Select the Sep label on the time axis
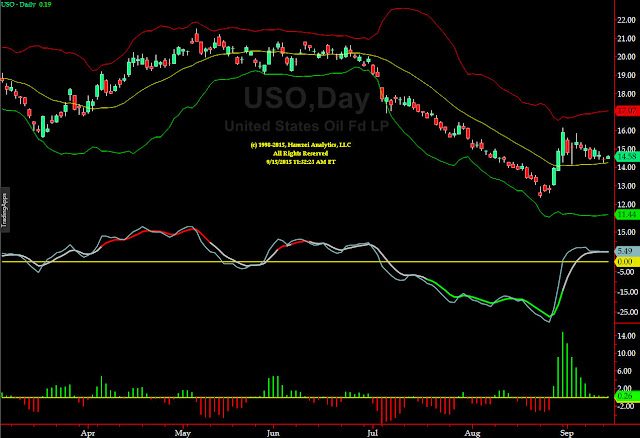Image resolution: width=640 pixels, height=438 pixels. (567, 433)
